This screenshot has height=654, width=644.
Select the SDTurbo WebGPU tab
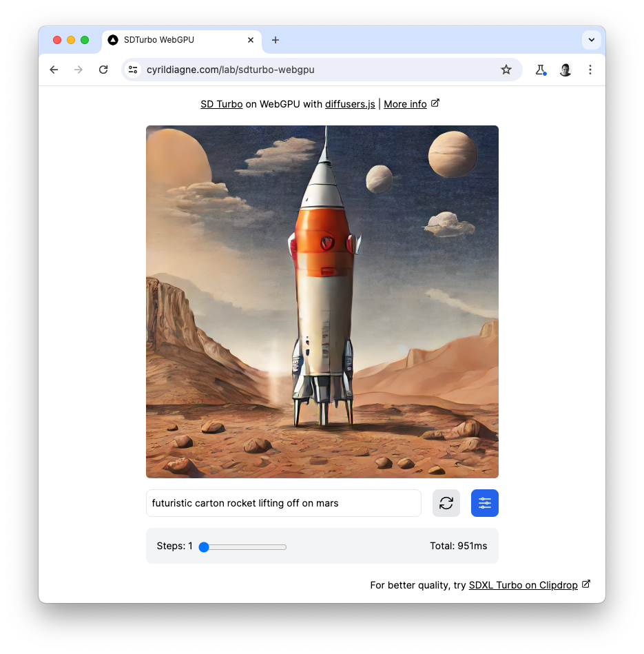coord(181,40)
